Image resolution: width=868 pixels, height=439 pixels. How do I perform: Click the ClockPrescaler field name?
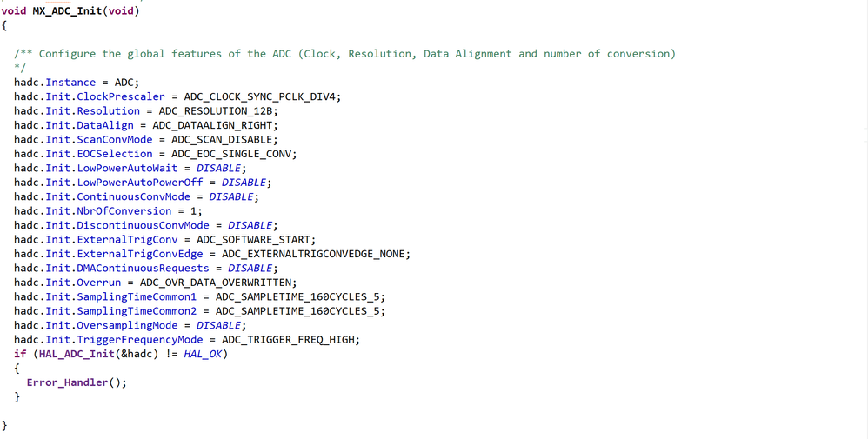(121, 96)
